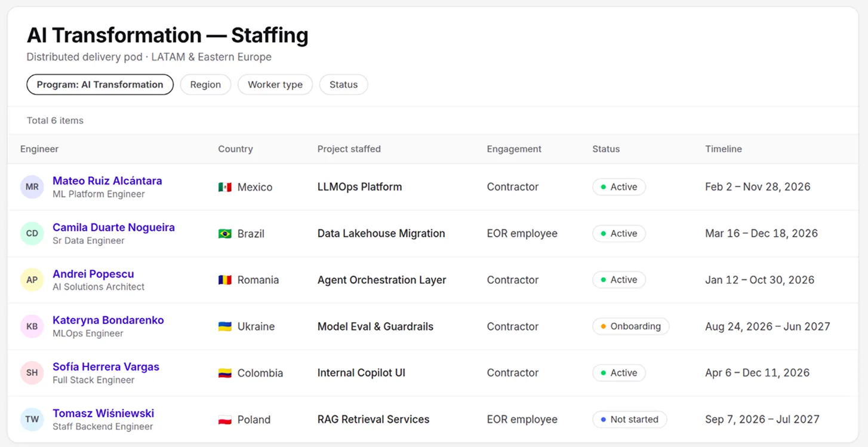Image resolution: width=868 pixels, height=447 pixels.
Task: Click the Onboarding status badge
Action: [x=630, y=326]
